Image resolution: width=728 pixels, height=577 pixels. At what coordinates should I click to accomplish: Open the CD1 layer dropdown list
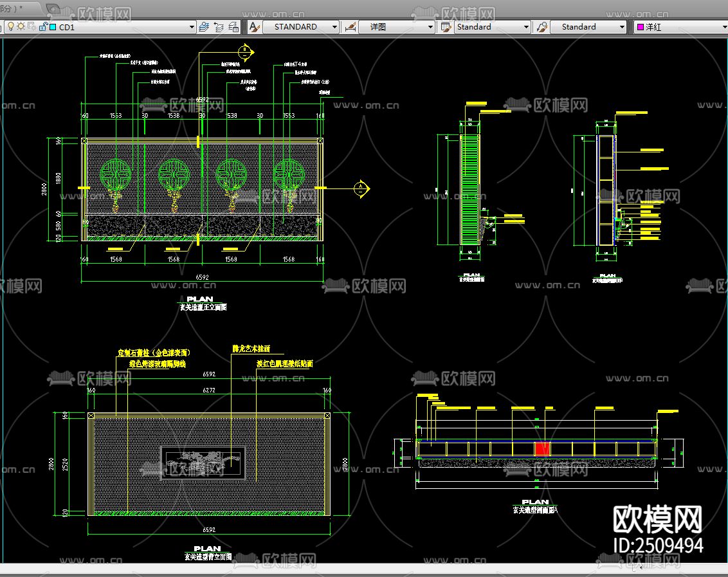[x=192, y=27]
